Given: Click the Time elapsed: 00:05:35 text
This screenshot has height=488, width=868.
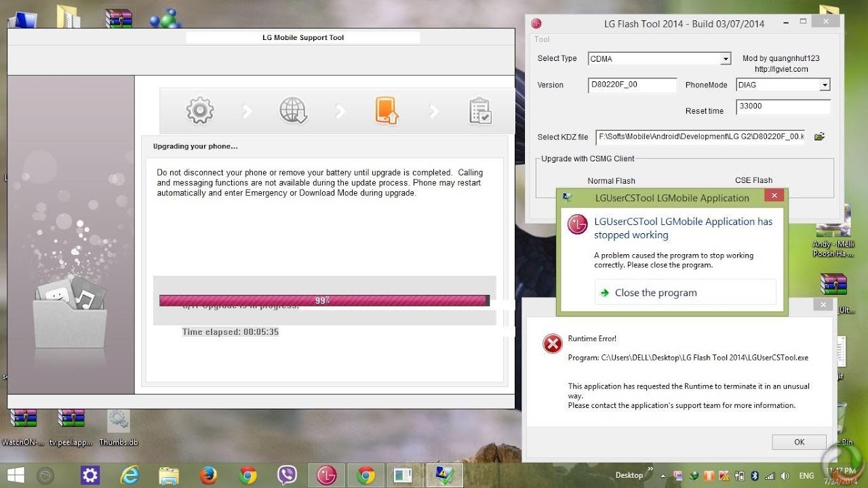Looking at the screenshot, I should tap(231, 332).
